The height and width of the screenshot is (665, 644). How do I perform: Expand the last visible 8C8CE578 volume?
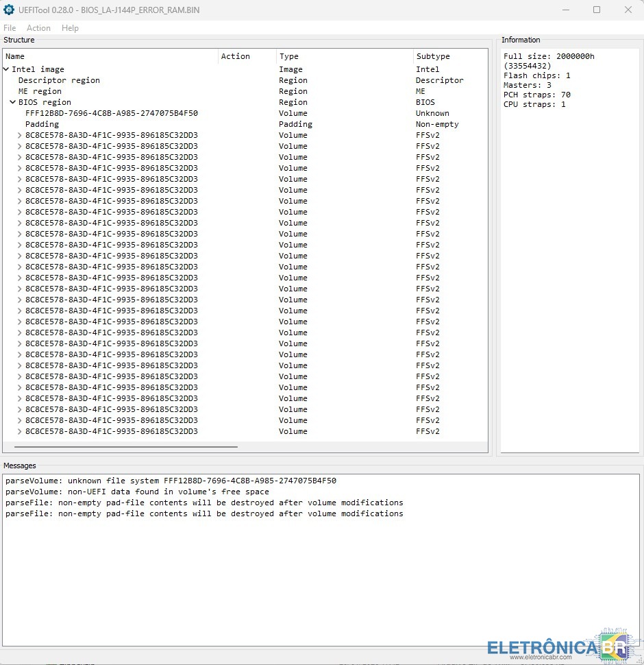click(x=20, y=431)
